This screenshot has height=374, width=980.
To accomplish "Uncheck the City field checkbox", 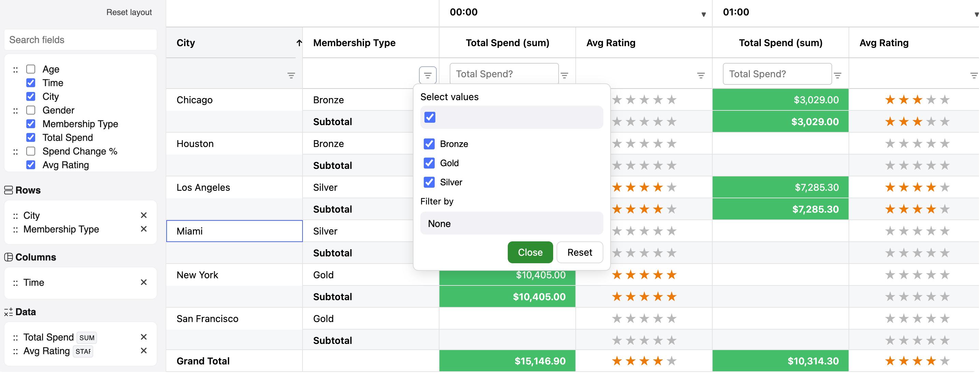I will click(31, 96).
